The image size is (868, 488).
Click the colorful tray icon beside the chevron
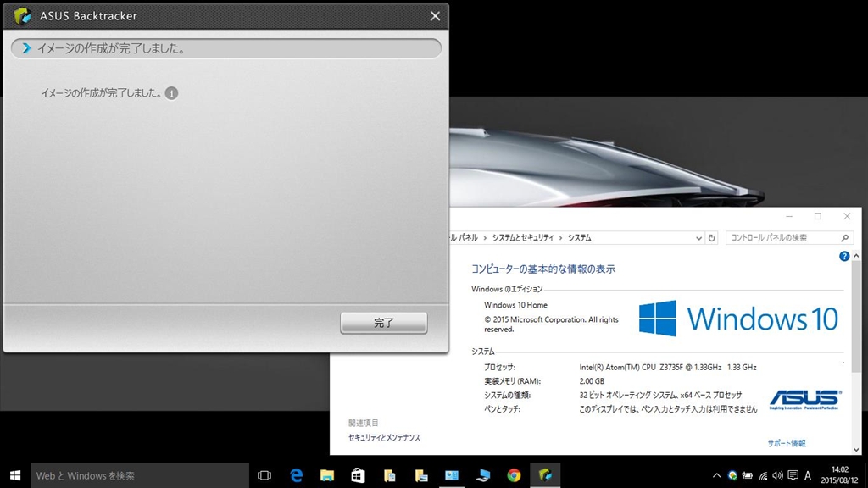(x=732, y=475)
